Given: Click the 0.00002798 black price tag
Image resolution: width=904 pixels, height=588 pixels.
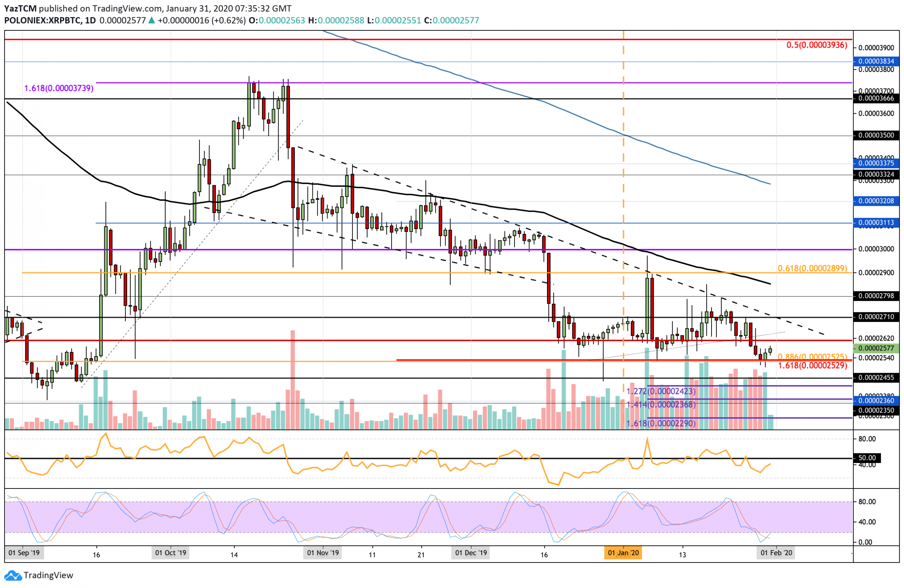Looking at the screenshot, I should 876,296.
